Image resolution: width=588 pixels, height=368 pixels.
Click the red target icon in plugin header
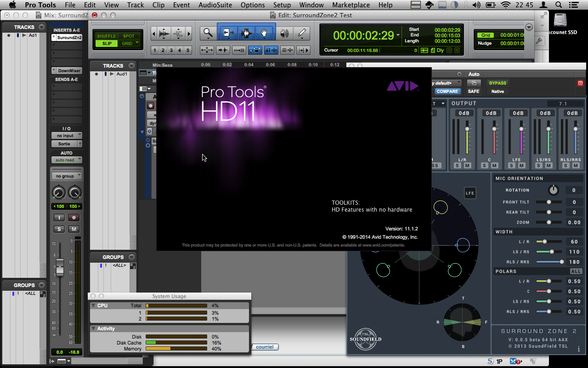point(580,83)
